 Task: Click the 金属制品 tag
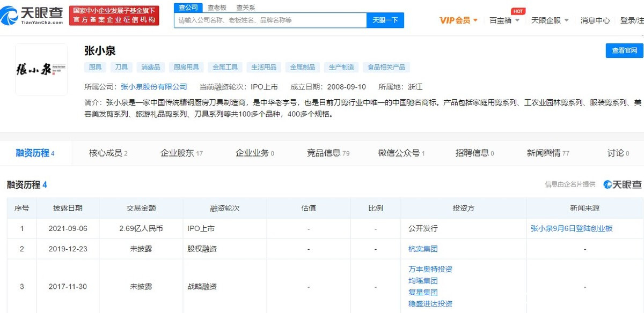303,67
